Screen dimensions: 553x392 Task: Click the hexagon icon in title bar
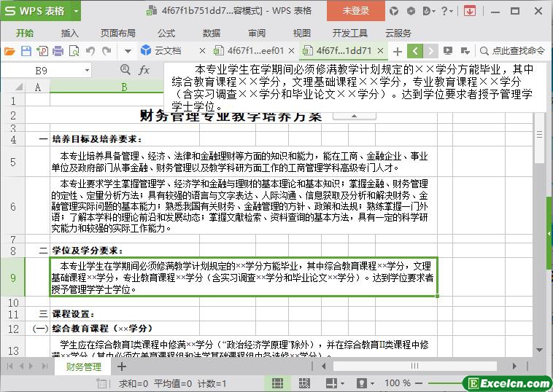(x=411, y=11)
